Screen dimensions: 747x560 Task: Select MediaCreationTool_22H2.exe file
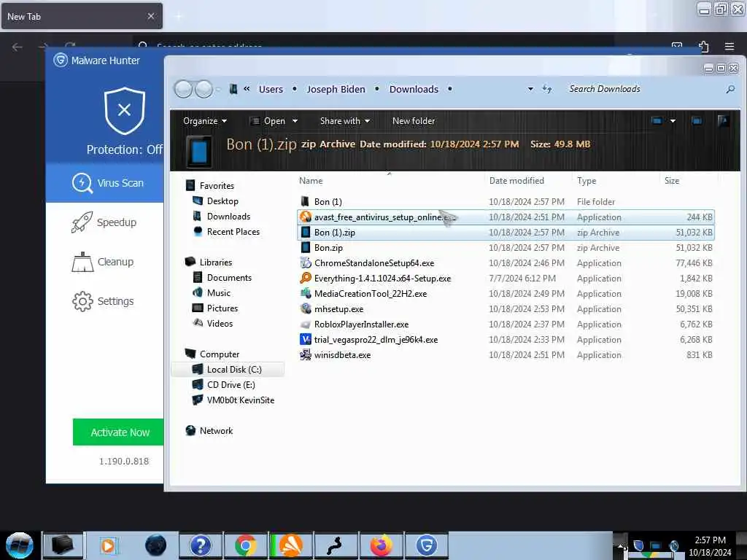[506, 293]
